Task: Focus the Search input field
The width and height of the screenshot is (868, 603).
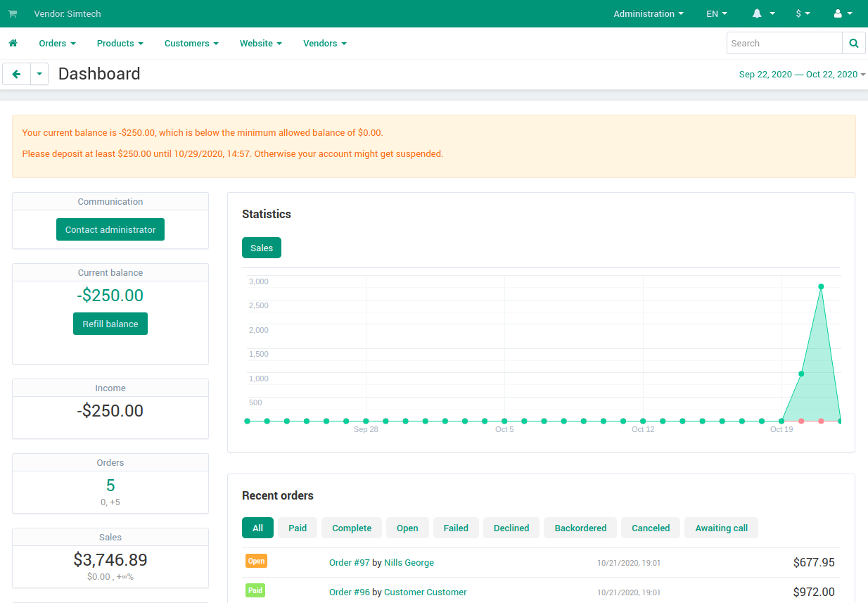Action: [x=784, y=43]
